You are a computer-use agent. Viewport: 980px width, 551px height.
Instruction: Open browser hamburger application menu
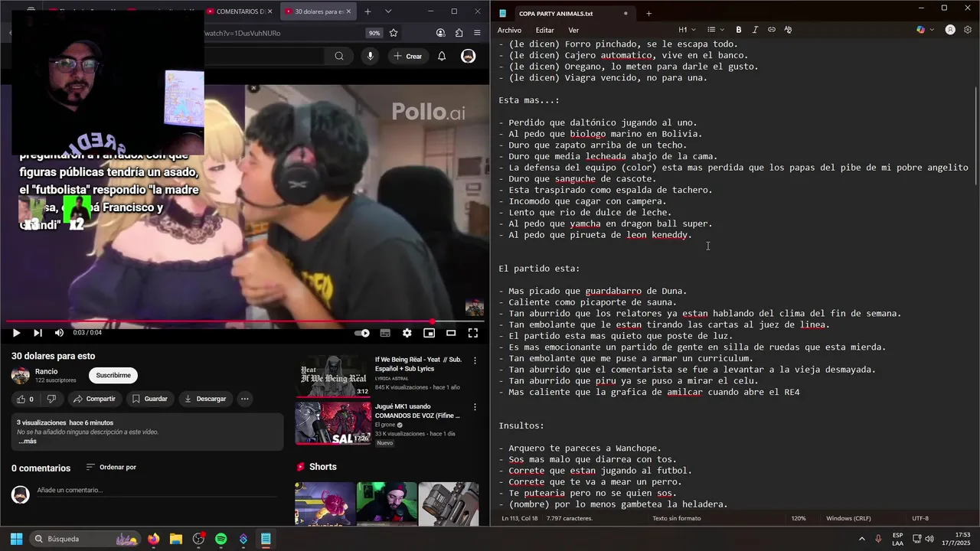[477, 33]
